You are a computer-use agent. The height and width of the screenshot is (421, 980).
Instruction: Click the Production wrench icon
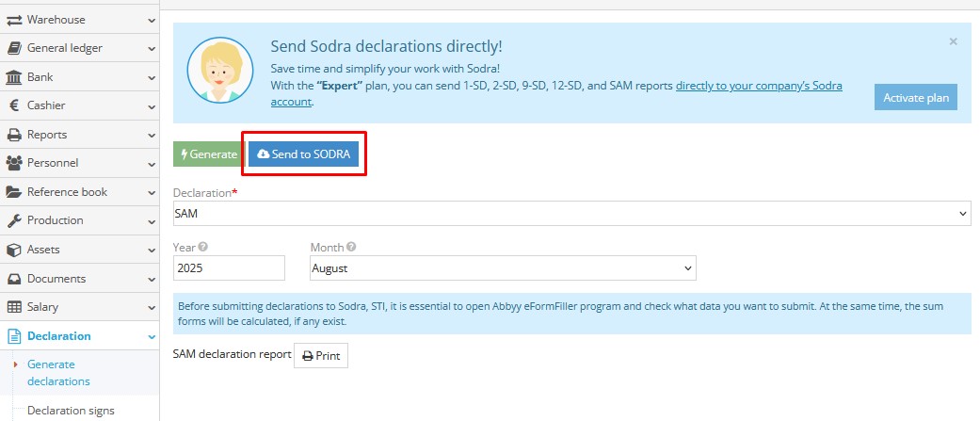pos(14,220)
